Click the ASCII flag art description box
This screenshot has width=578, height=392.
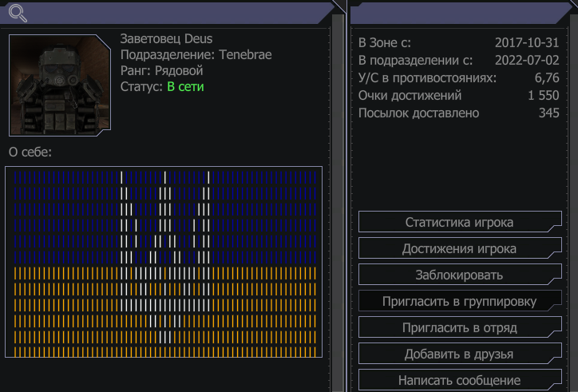pyautogui.click(x=164, y=262)
